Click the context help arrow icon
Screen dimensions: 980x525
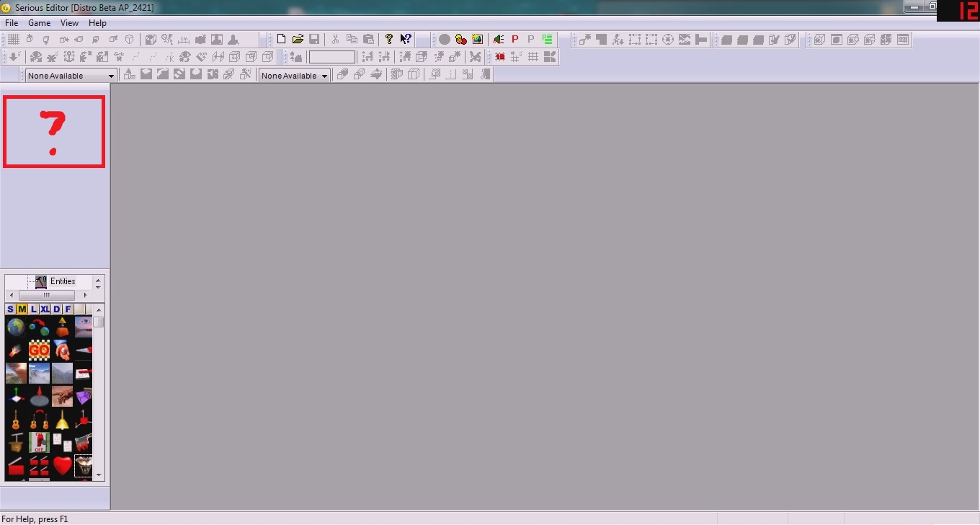click(x=406, y=40)
